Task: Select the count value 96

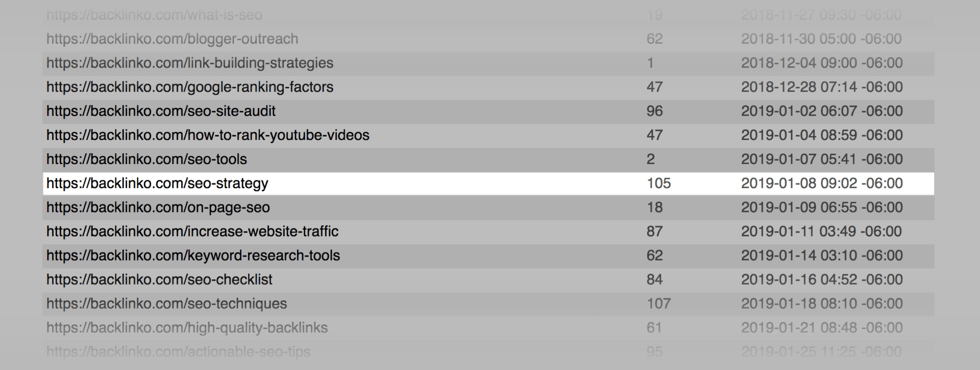Action: click(654, 111)
